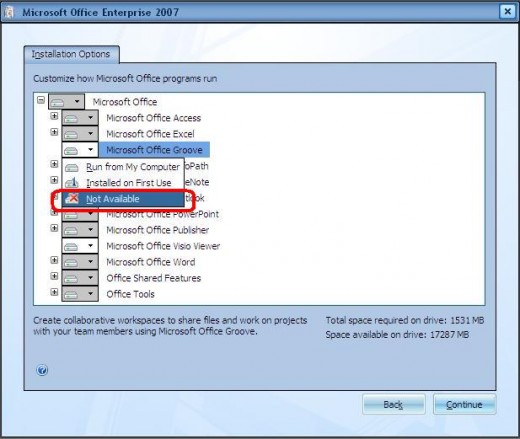Image resolution: width=520 pixels, height=439 pixels.
Task: Open the help question mark icon
Action: click(x=42, y=370)
